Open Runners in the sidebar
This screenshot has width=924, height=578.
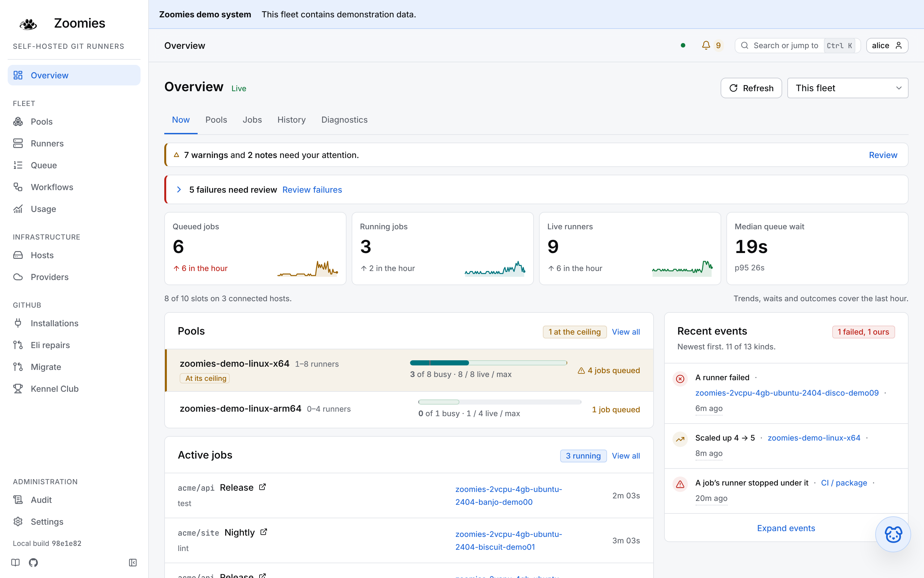[x=74, y=143]
